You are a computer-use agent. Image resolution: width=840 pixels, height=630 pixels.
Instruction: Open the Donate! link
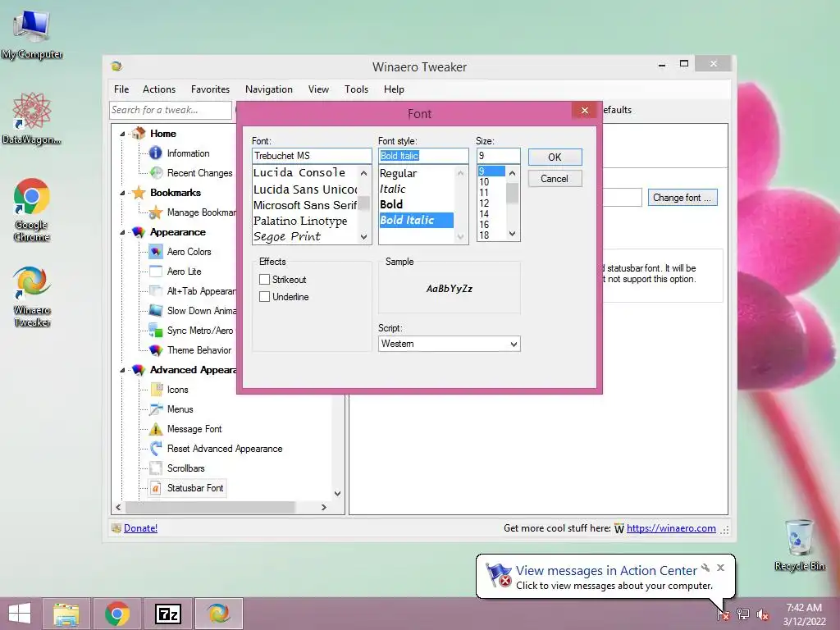click(x=140, y=528)
